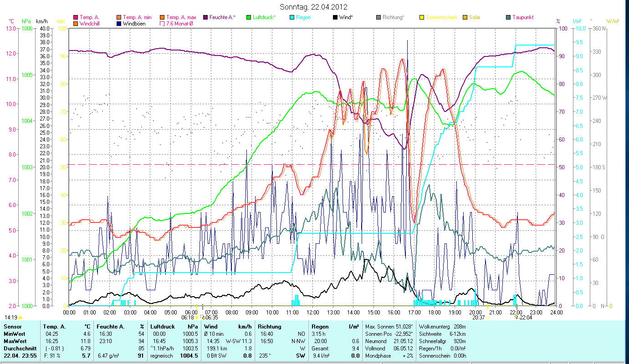The width and height of the screenshot is (629, 364).
Task: Click the l/m² axis unit label at top right
Action: pos(577,21)
